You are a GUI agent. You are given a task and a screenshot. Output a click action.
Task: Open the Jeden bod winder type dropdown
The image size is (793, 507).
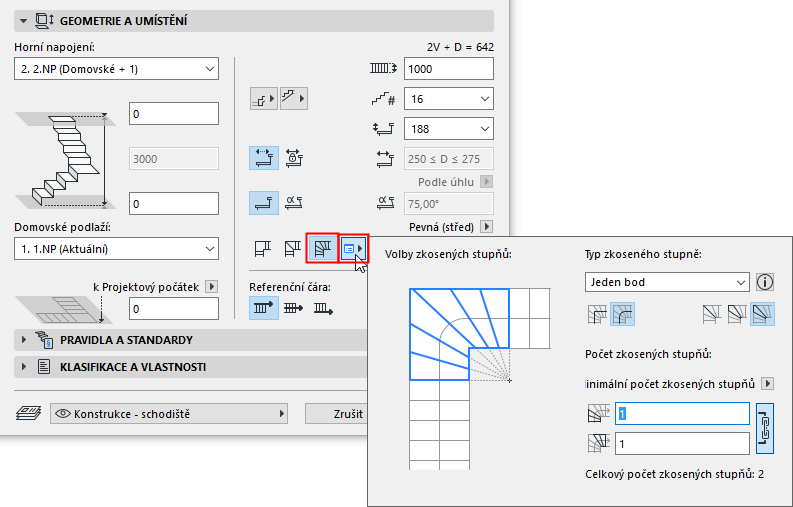coord(666,282)
